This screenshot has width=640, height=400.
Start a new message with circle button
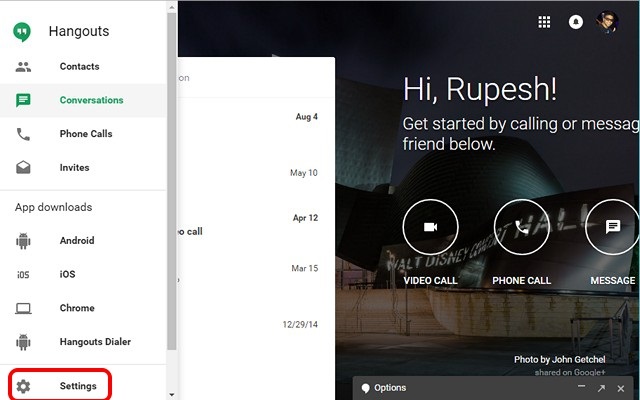pyautogui.click(x=612, y=227)
